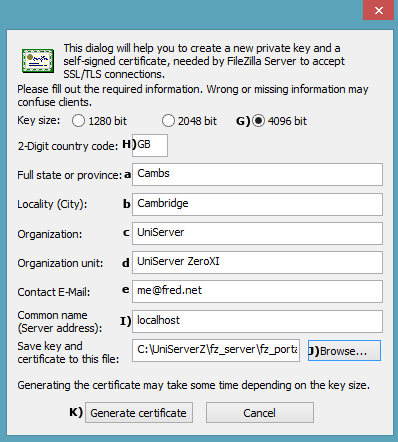Click the 'Locality (City):' label

(x=52, y=204)
